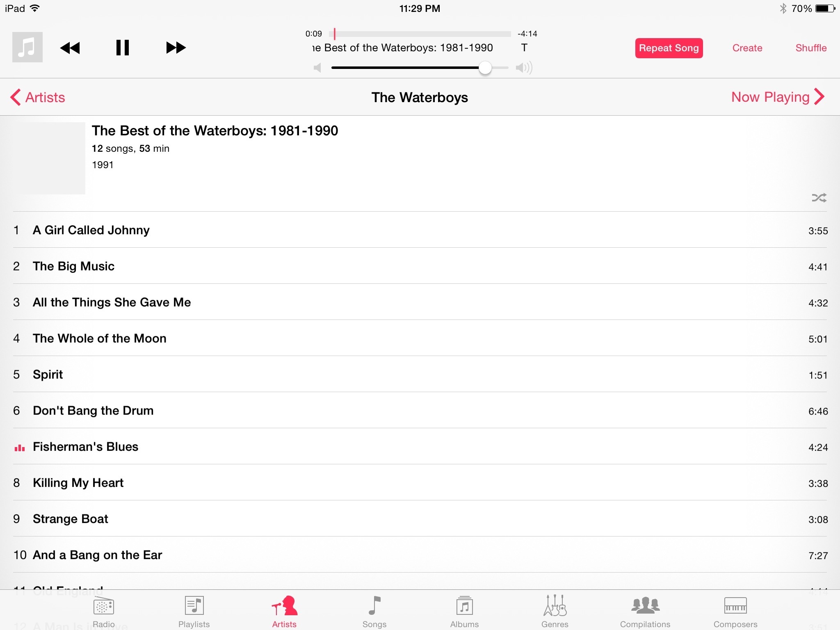Open the Genres tab
This screenshot has width=840, height=630.
point(555,612)
